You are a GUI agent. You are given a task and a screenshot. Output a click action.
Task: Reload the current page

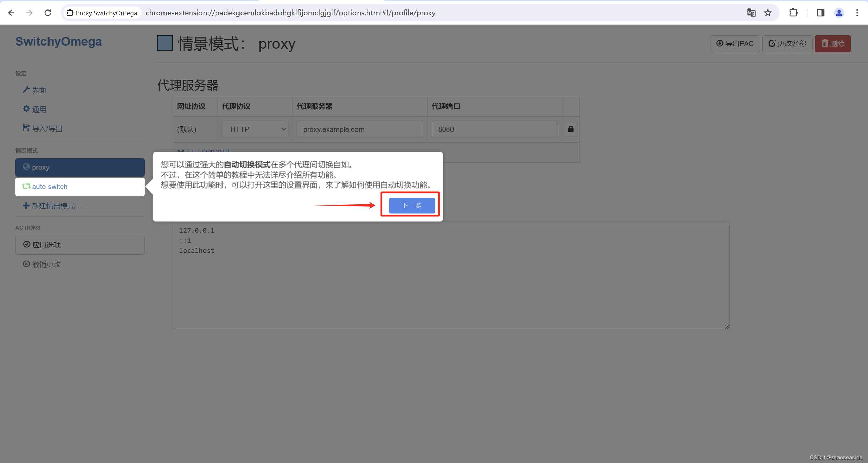point(48,13)
